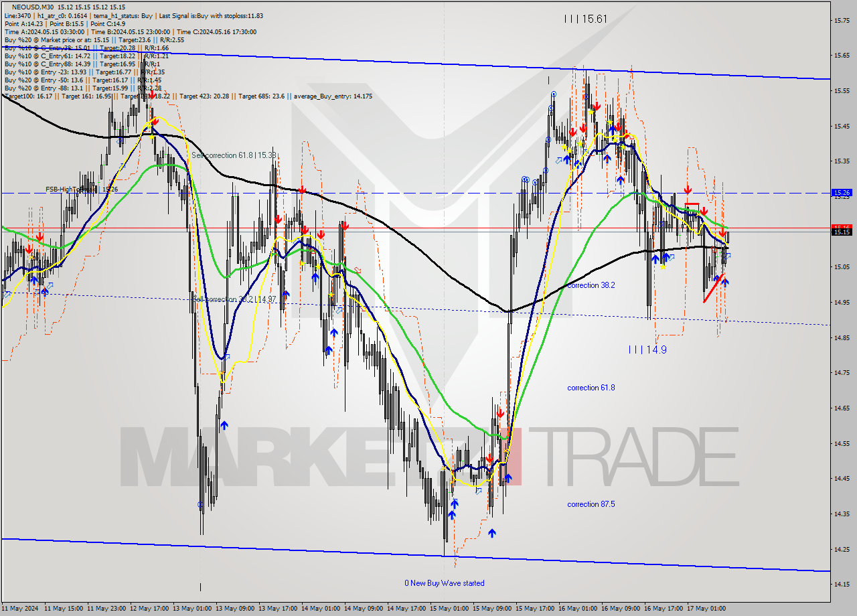Click the 14.35 price axis label
Image resolution: width=857 pixels, height=616 pixels.
(842, 514)
